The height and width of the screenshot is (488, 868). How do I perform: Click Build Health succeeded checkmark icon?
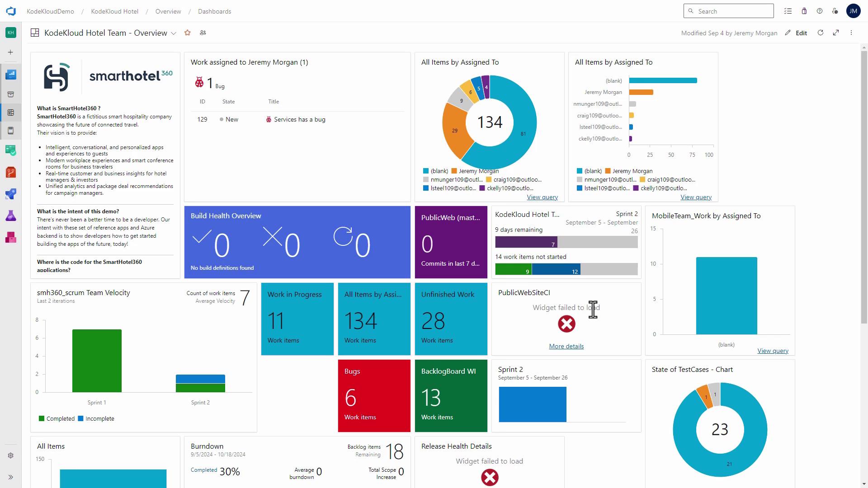pyautogui.click(x=202, y=237)
